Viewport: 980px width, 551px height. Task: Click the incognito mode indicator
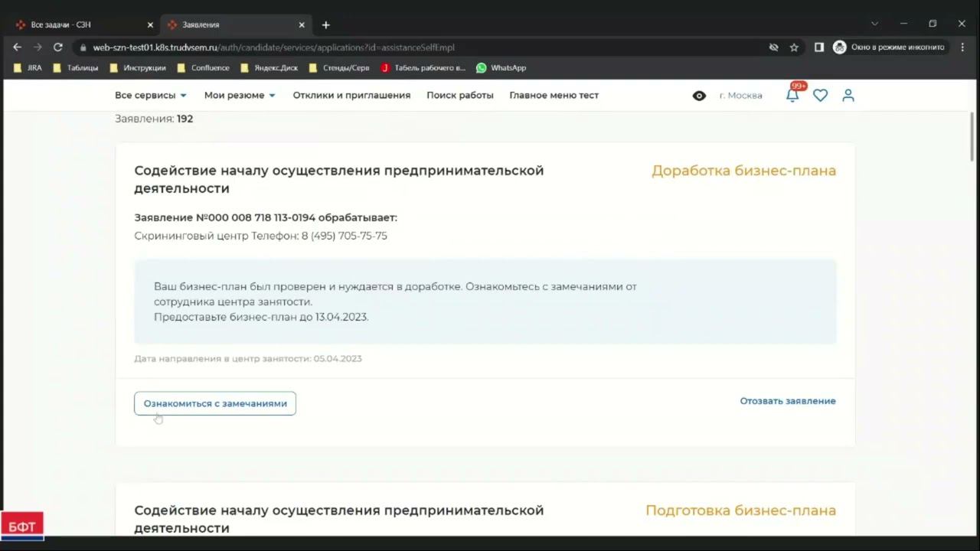click(889, 47)
